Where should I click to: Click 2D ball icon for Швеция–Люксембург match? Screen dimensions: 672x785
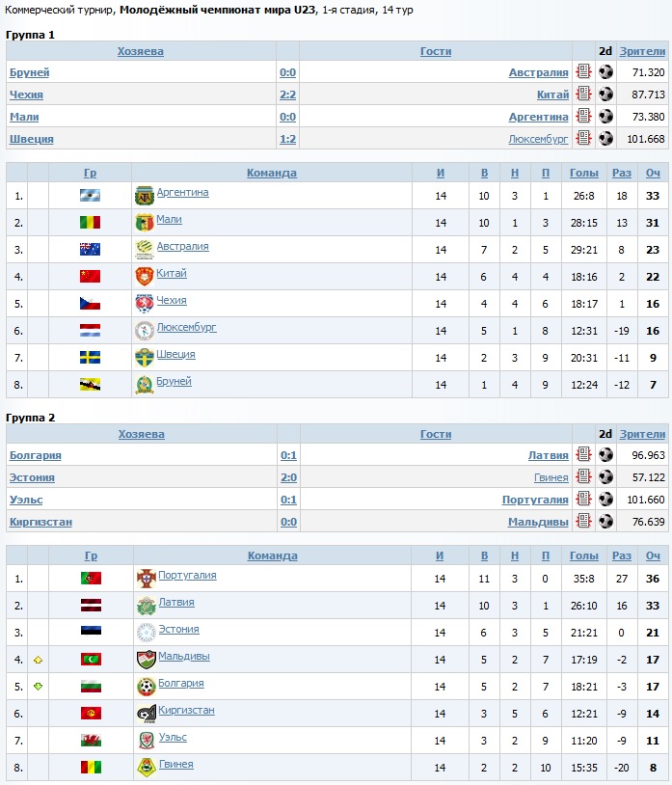(x=605, y=139)
